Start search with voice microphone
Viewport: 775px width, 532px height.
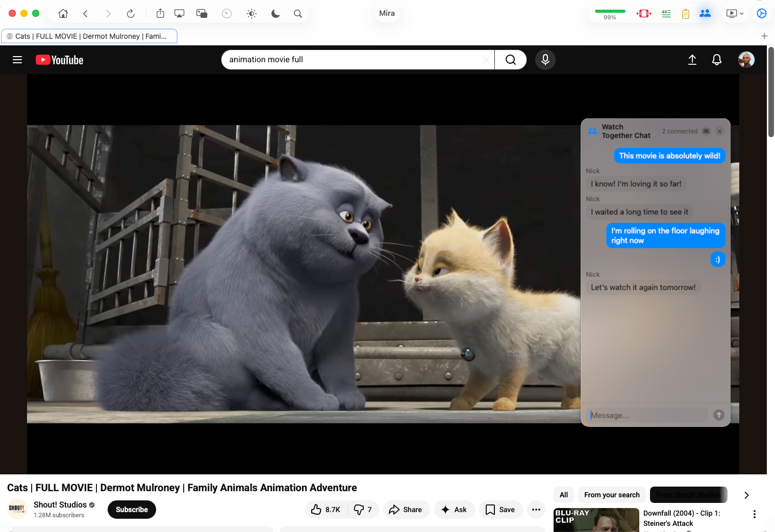tap(545, 60)
